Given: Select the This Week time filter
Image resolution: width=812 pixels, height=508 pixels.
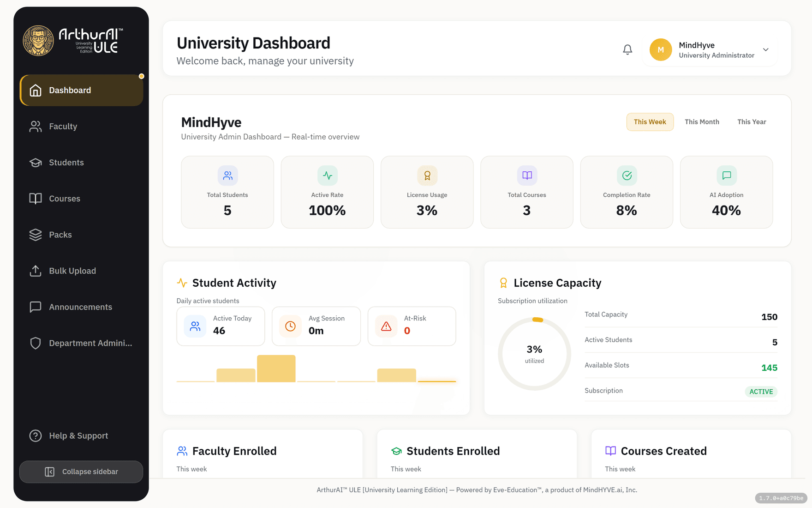Looking at the screenshot, I should [650, 122].
